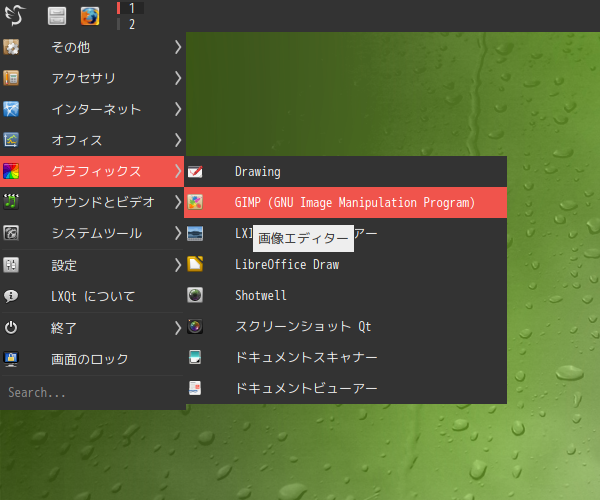Click the スクリーンショット Qt icon
600x500 pixels.
coord(195,326)
